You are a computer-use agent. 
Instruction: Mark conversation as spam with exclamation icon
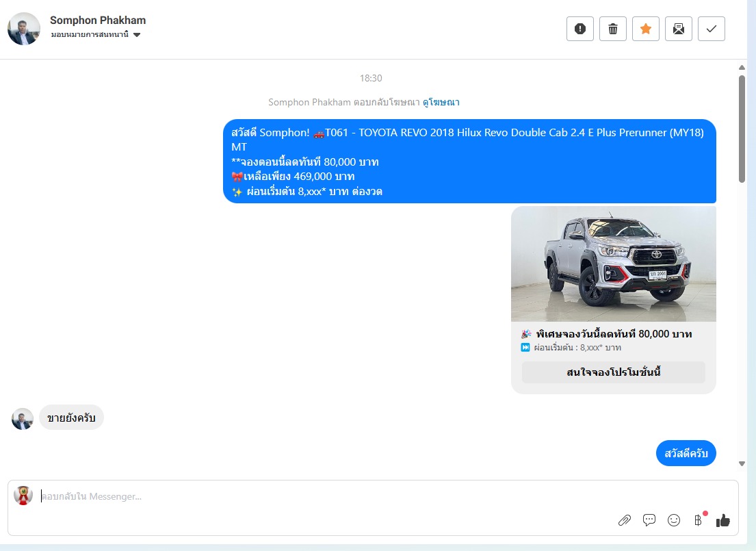coord(580,29)
